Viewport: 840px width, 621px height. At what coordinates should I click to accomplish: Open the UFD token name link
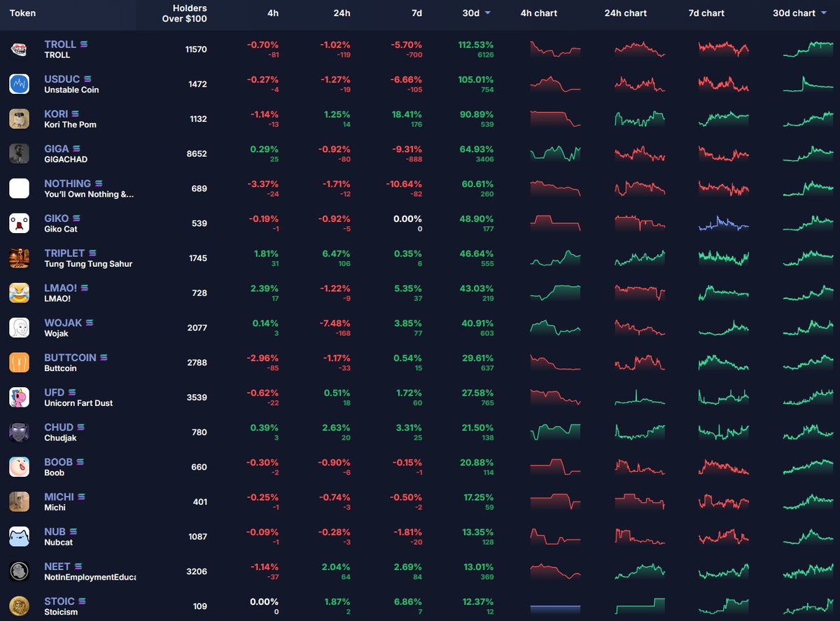click(x=55, y=393)
